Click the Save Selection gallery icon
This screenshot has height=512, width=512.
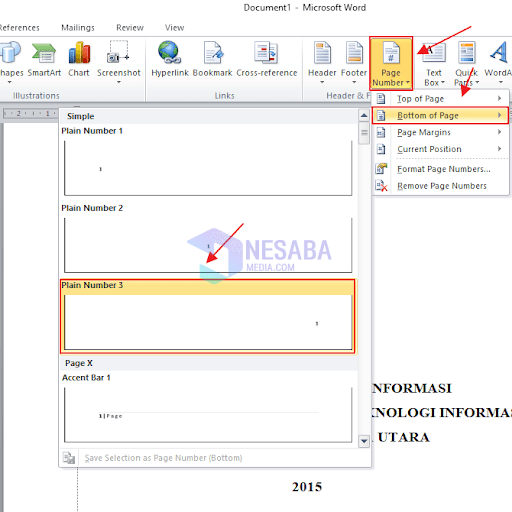click(69, 458)
